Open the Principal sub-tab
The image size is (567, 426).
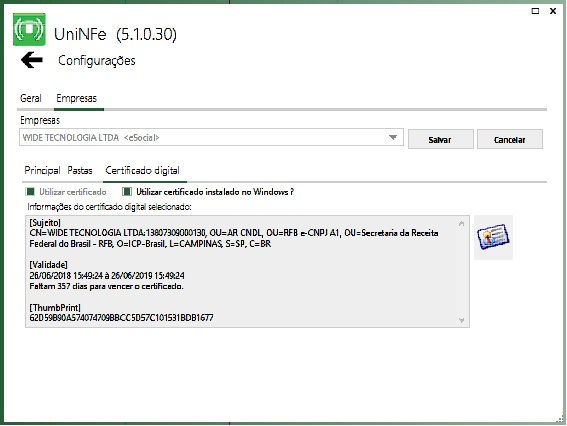pos(42,170)
